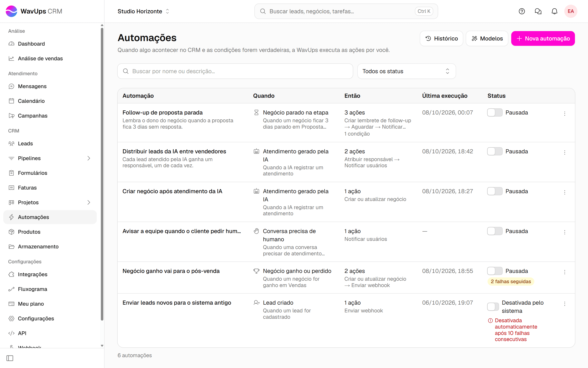
Task: Click the sidebar scroll up arrow
Action: tap(102, 25)
